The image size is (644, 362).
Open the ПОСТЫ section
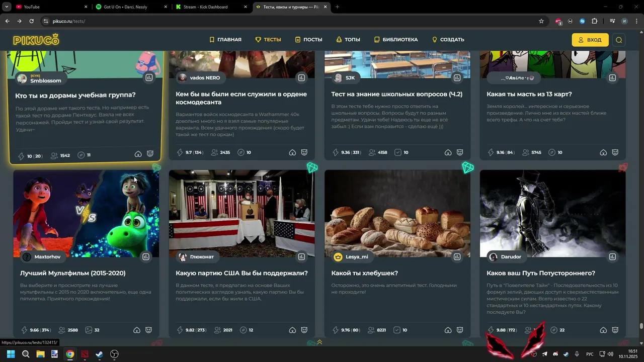[308, 40]
